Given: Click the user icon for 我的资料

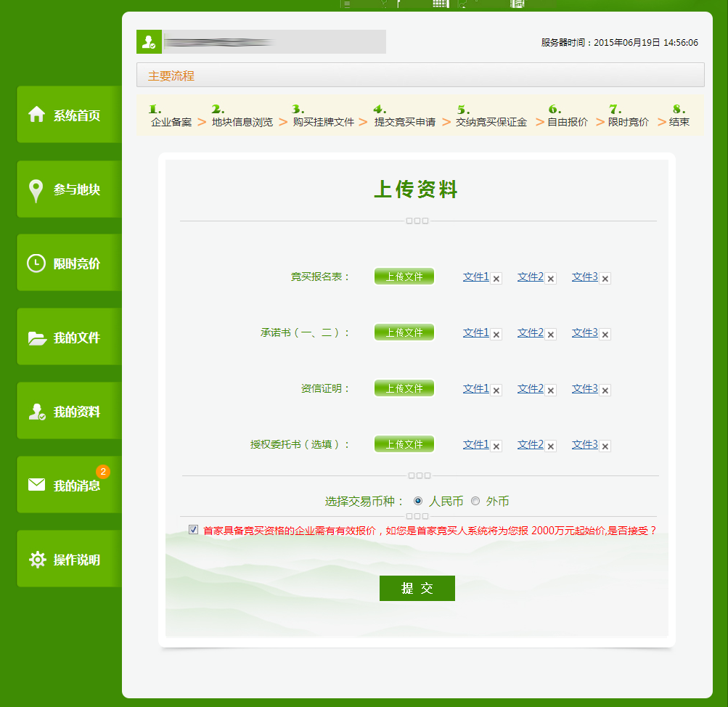Looking at the screenshot, I should coord(37,412).
